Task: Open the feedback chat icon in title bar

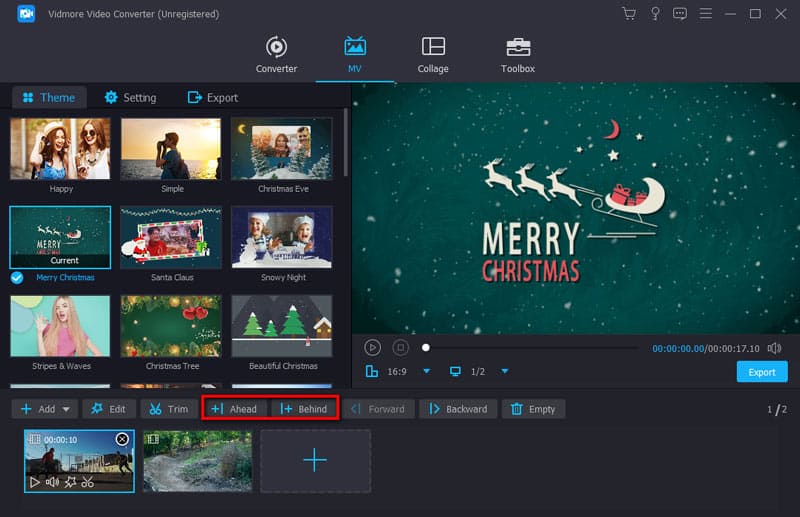Action: pos(680,14)
